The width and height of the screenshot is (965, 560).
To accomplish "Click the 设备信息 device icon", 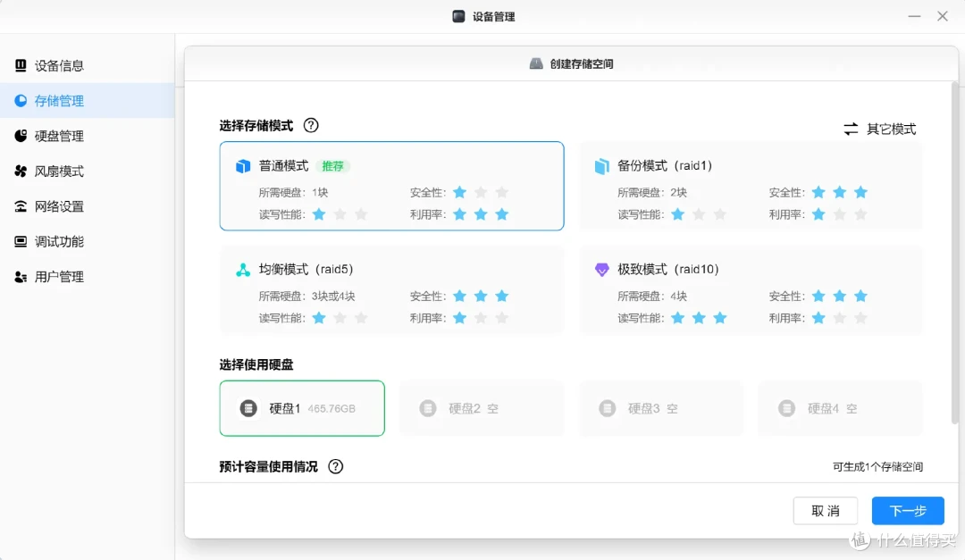I will coord(21,65).
